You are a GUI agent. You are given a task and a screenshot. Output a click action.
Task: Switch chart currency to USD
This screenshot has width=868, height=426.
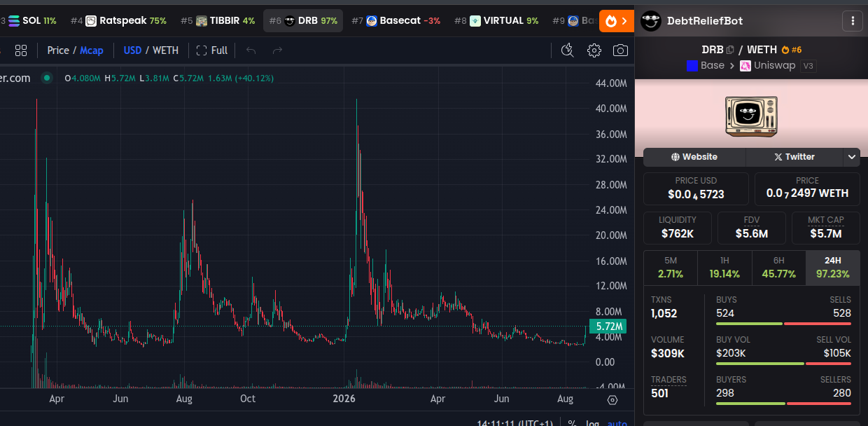pyautogui.click(x=132, y=50)
